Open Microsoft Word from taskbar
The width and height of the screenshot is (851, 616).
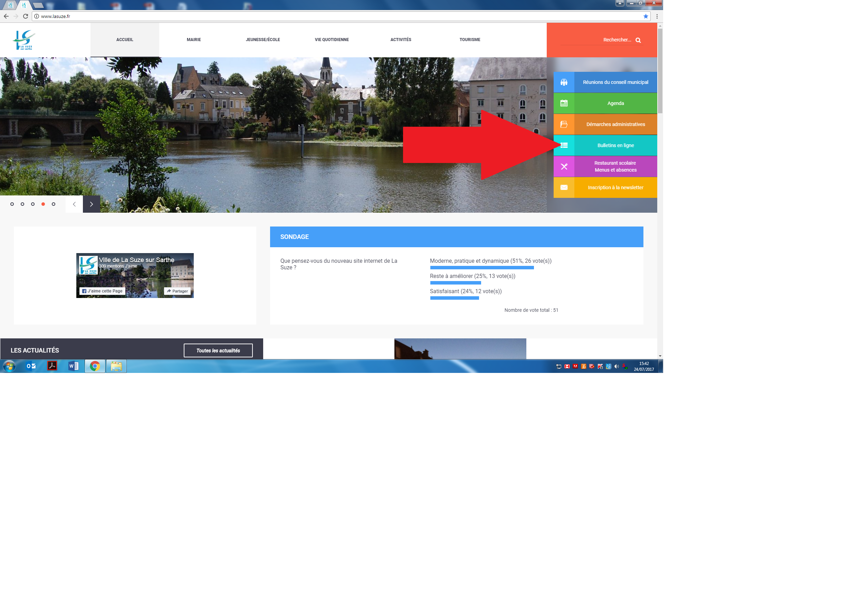click(x=74, y=366)
